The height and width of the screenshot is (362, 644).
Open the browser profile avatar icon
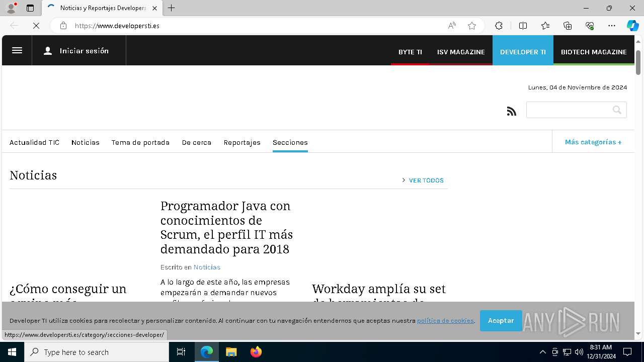(x=11, y=8)
